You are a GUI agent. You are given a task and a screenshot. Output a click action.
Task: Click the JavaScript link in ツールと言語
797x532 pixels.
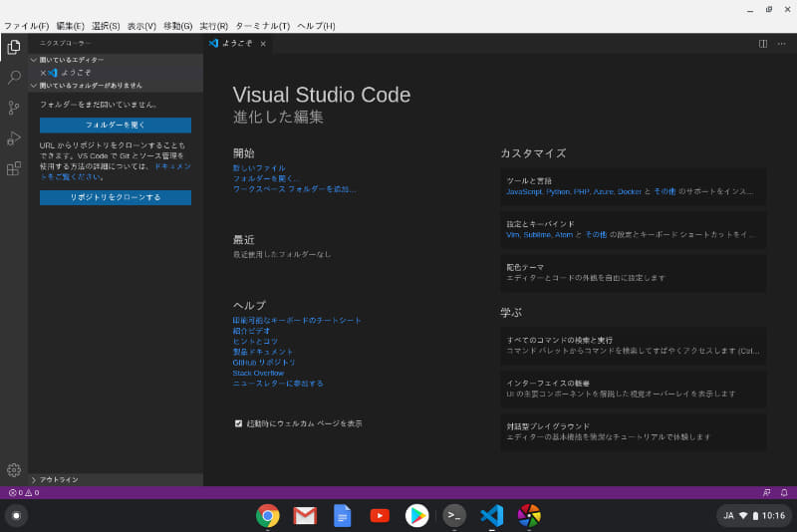pyautogui.click(x=524, y=191)
